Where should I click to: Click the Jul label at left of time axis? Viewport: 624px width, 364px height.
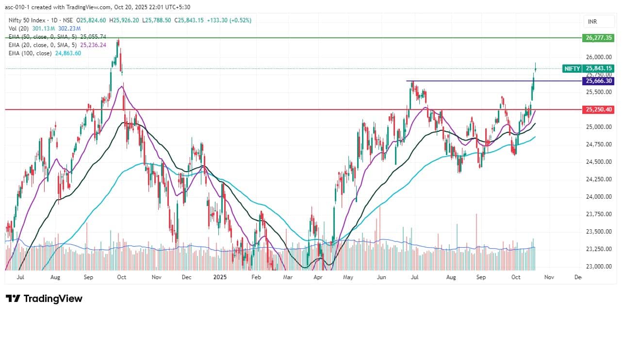[x=20, y=277]
